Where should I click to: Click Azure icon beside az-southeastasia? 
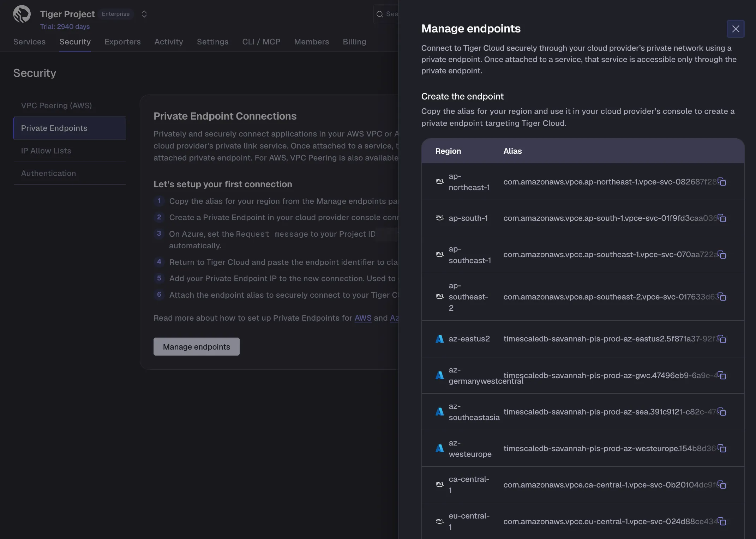pyautogui.click(x=439, y=412)
